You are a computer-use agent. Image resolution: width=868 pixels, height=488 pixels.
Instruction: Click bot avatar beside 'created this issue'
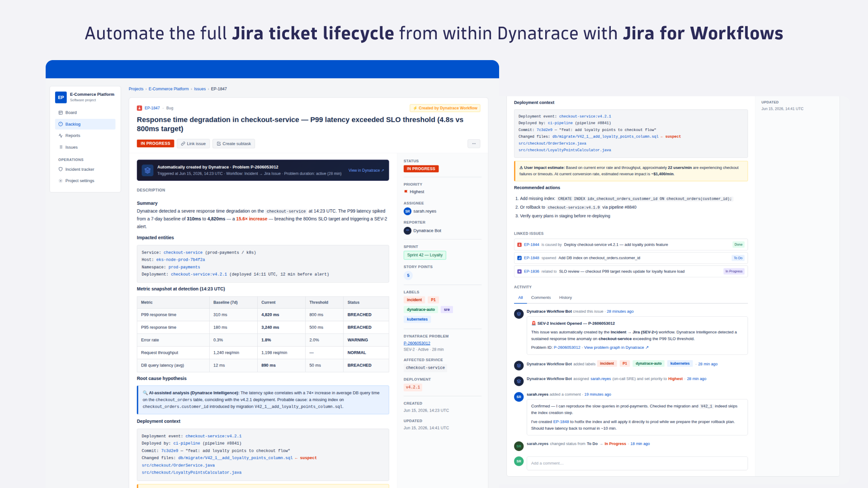pos(519,314)
